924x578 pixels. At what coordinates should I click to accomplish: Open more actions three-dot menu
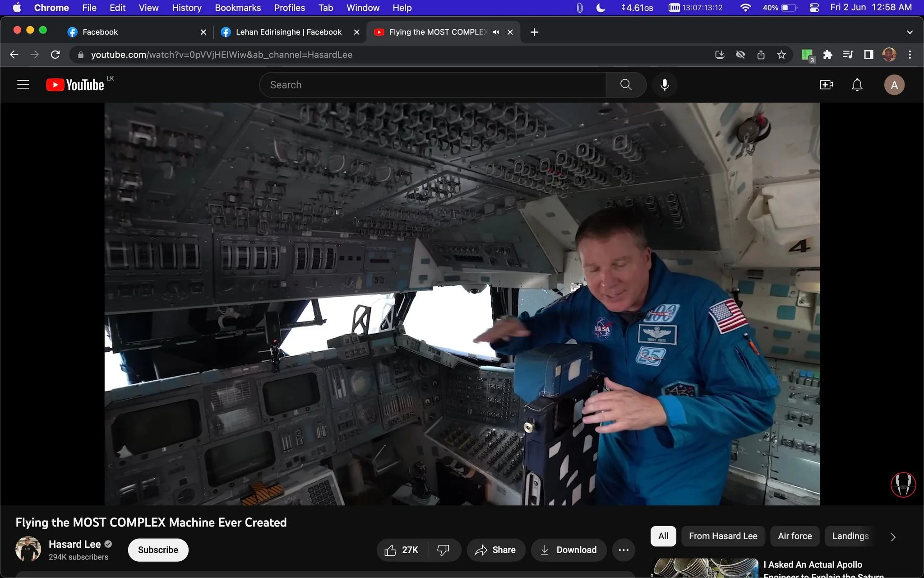(x=624, y=550)
